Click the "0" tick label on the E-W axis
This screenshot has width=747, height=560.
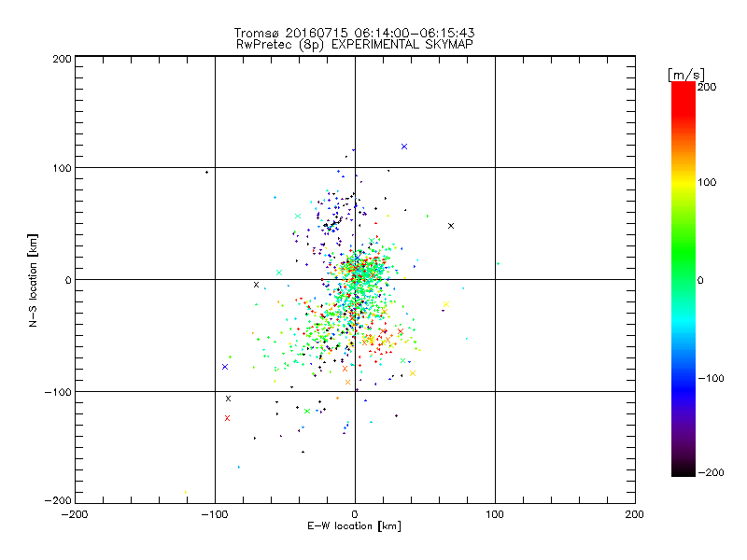point(355,514)
